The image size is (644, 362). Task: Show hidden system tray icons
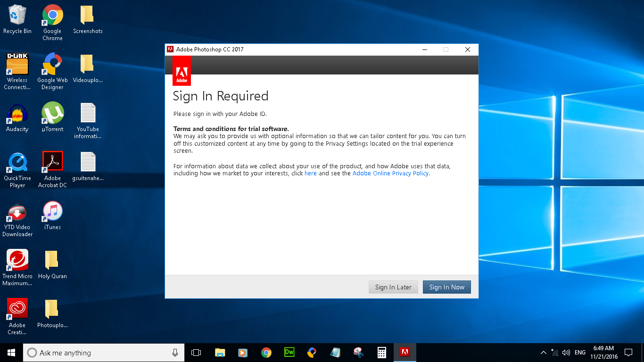[544, 353]
